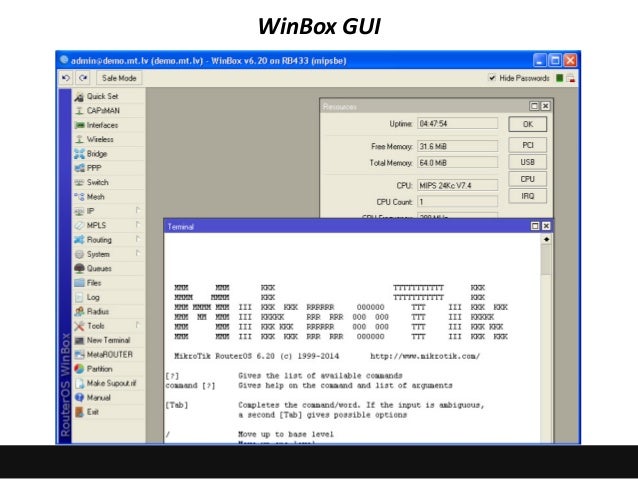Click the green status indicator icon
The width and height of the screenshot is (638, 479).
point(559,78)
